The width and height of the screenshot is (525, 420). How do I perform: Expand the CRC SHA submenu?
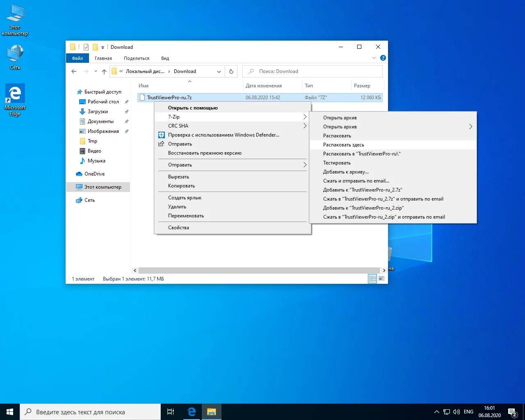(233, 126)
